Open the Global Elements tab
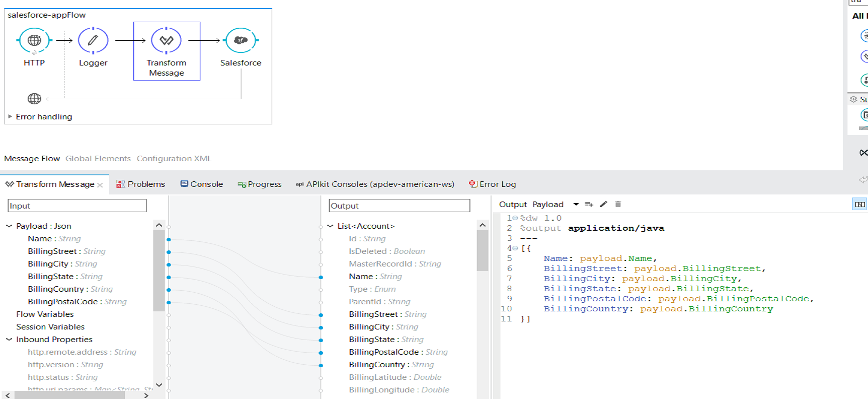This screenshot has width=868, height=399. (x=98, y=159)
